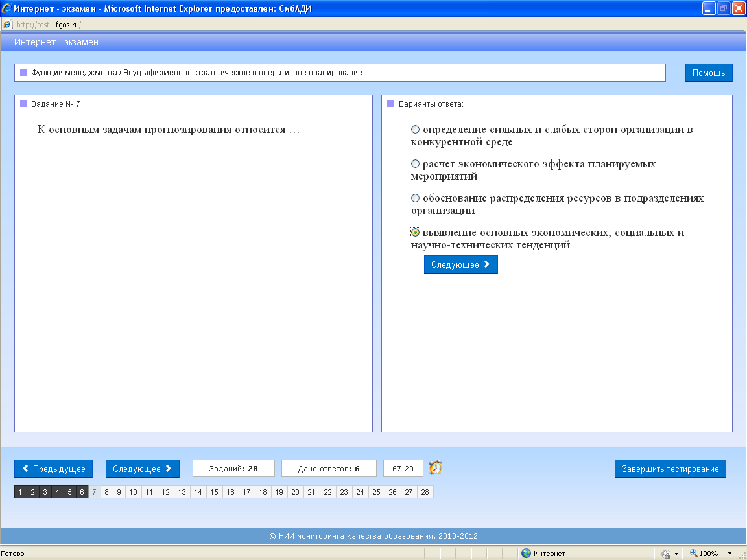
Task: Jump to question 17 in navigator
Action: (246, 492)
